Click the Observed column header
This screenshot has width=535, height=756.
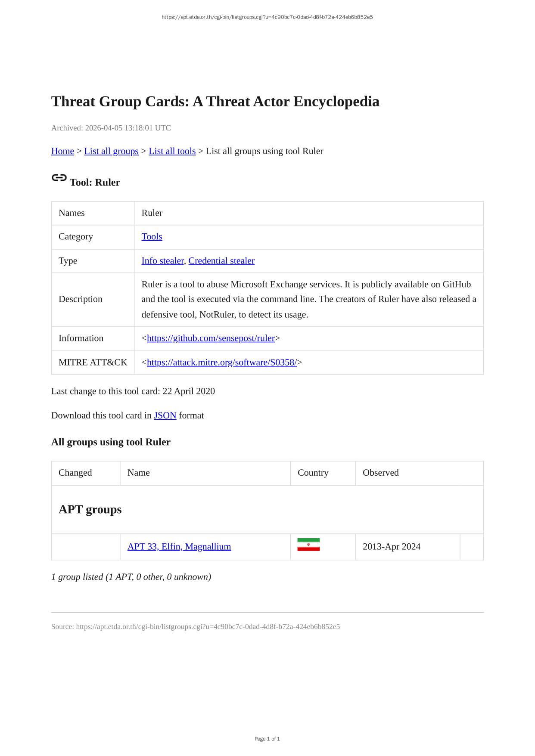coord(381,473)
